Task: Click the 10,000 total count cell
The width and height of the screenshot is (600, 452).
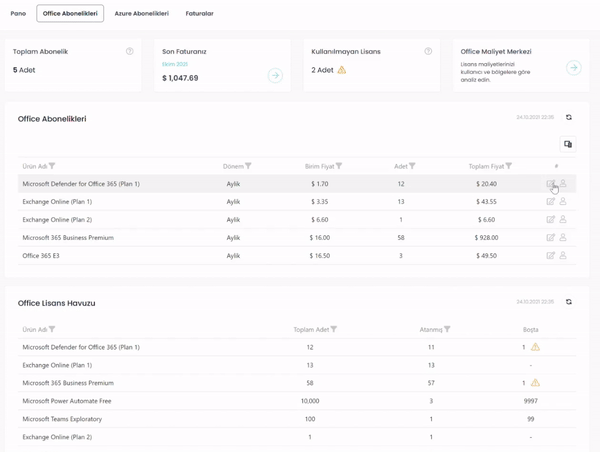Action: (x=310, y=401)
